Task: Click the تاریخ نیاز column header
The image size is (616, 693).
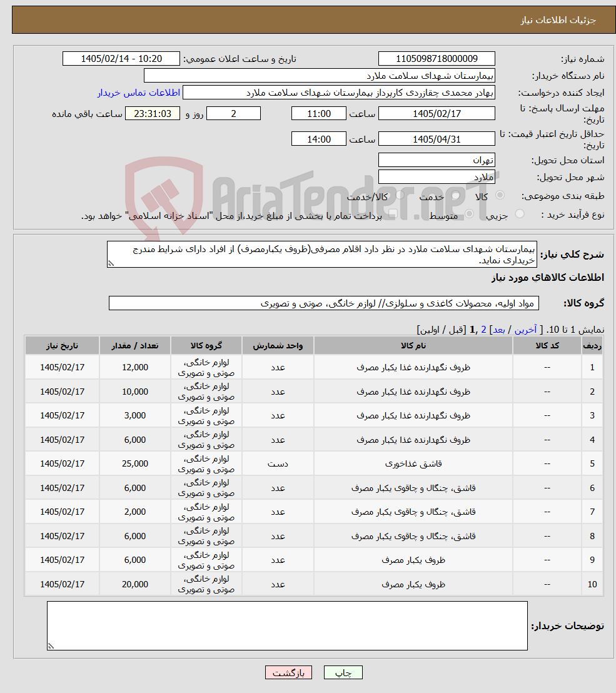Action: pos(62,346)
